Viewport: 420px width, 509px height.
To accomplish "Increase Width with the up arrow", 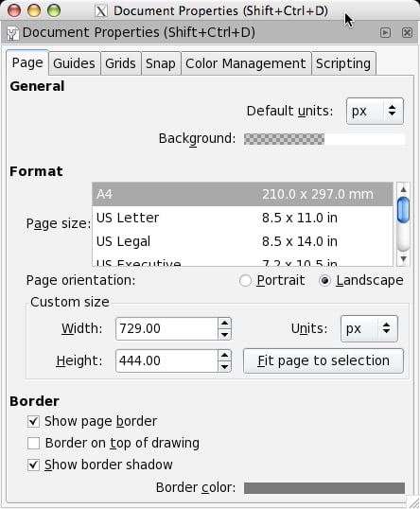I will tap(224, 323).
